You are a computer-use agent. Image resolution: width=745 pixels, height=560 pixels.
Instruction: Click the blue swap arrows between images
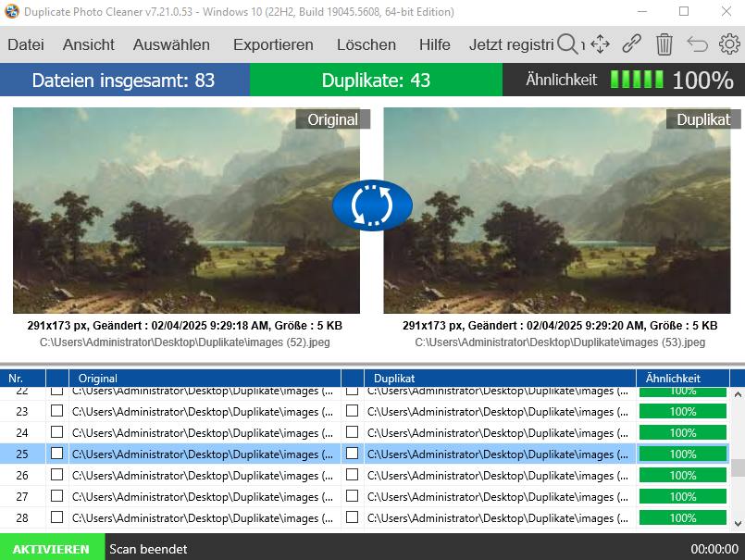tap(372, 205)
